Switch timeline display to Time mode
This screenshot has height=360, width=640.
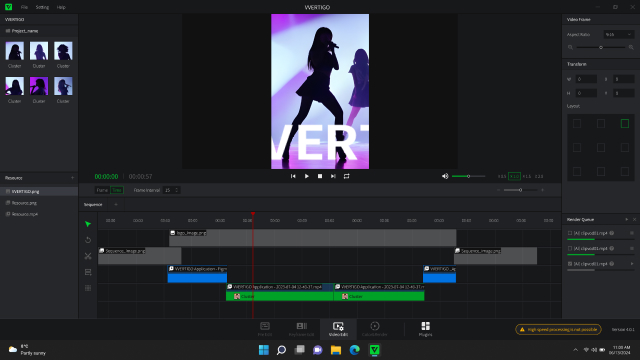coord(117,190)
